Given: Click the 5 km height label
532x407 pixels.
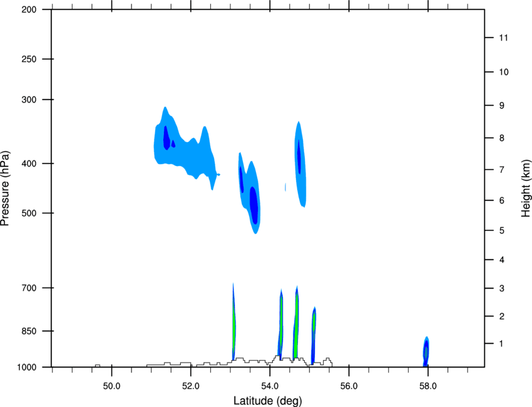Looking at the screenshot, I should [502, 230].
